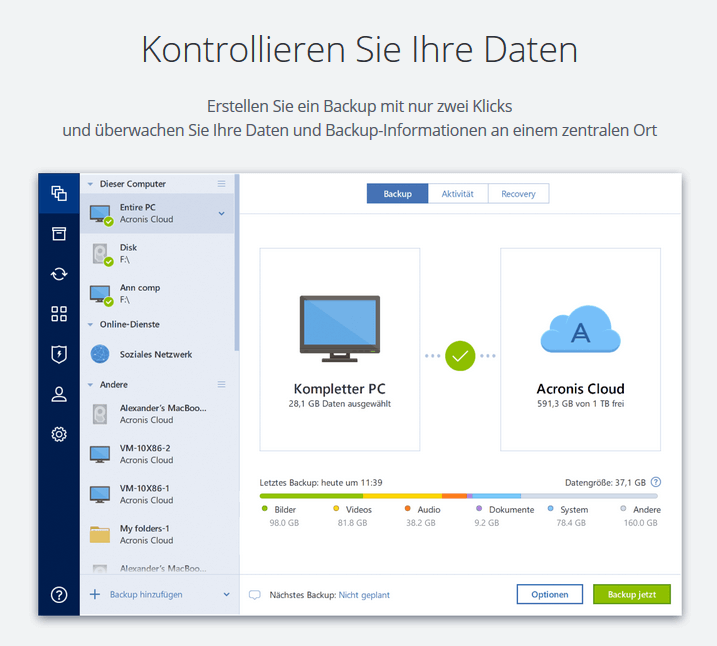Click the VM-10X86-1 monitor icon
This screenshot has width=717, height=646.
[x=100, y=494]
